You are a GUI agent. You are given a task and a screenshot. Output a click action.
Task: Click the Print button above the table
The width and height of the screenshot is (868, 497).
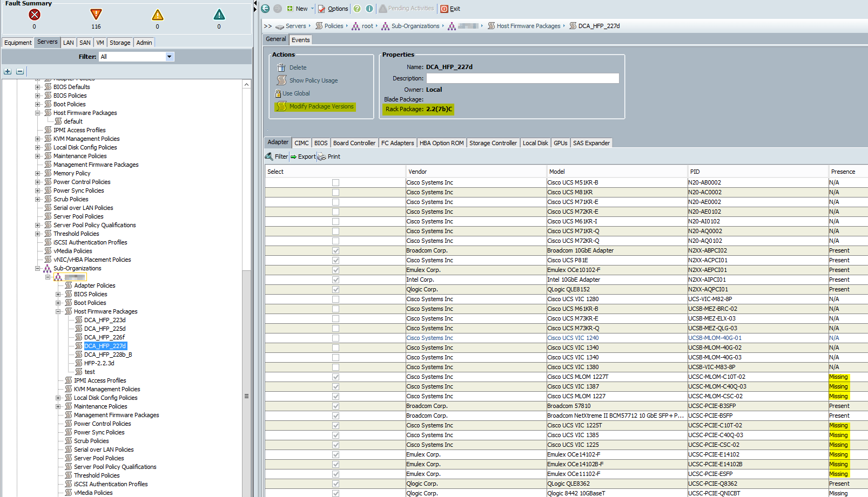[329, 156]
